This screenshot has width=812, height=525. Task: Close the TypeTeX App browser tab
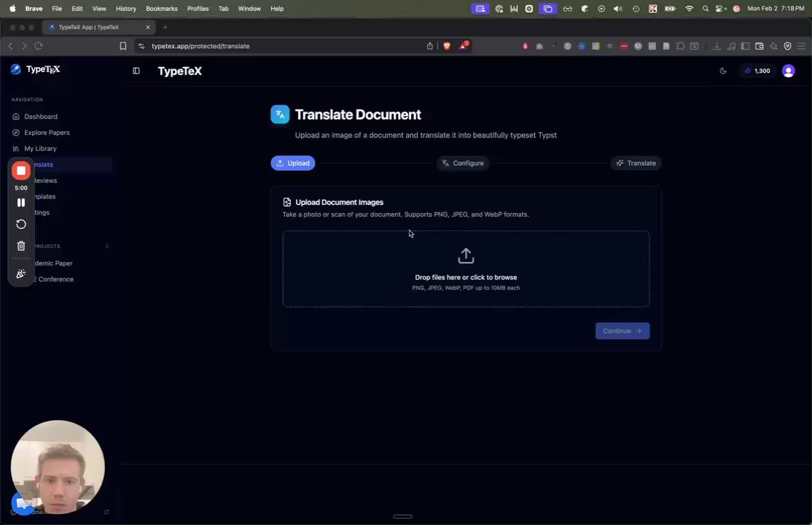click(x=148, y=28)
